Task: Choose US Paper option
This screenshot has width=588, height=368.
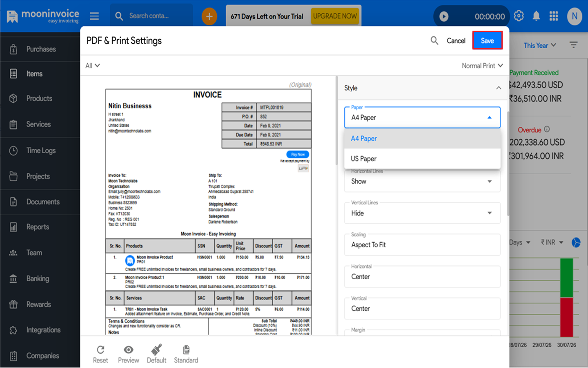Action: 422,159
